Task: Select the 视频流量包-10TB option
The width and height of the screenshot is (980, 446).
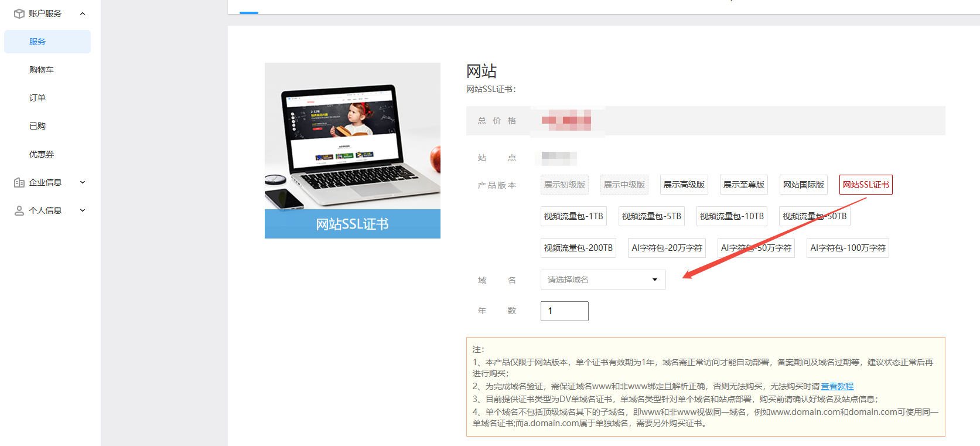Action: point(732,216)
